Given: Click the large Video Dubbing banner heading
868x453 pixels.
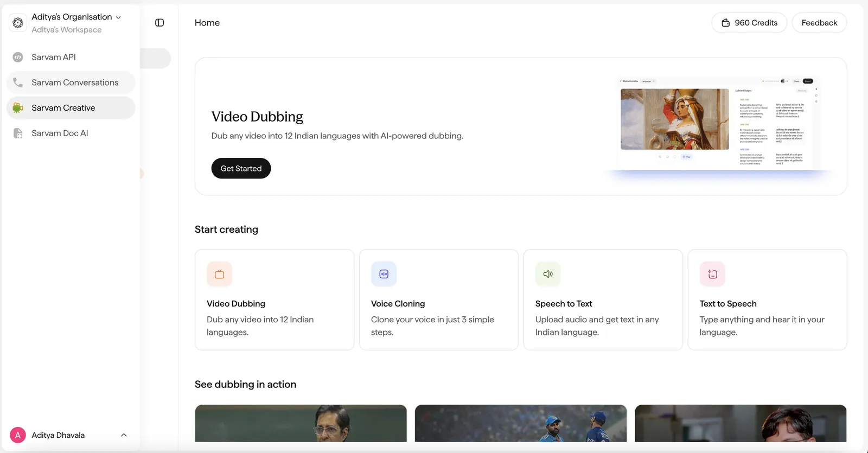Looking at the screenshot, I should click(x=257, y=117).
